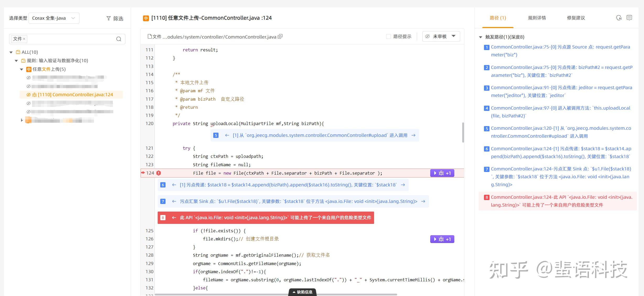Remove the 文件 filter tag with its ×
The width and height of the screenshot is (644, 296).
(x=24, y=39)
